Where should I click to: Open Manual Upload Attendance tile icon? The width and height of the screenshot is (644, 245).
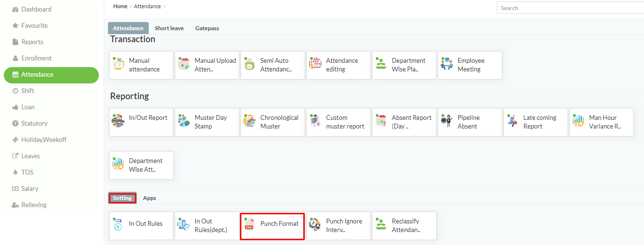184,64
